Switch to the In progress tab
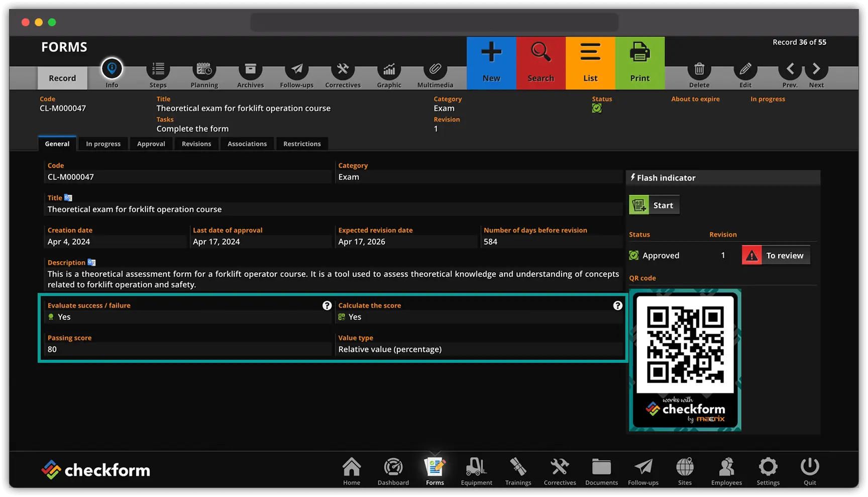 coord(103,144)
